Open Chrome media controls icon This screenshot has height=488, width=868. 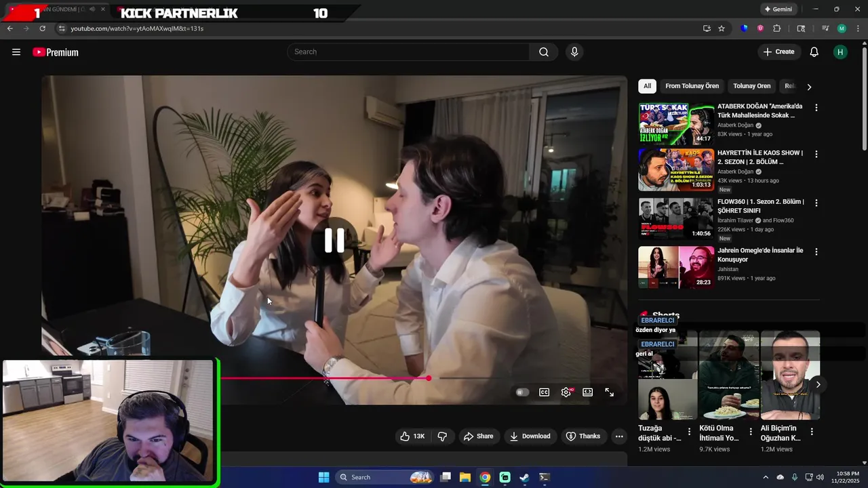point(825,28)
